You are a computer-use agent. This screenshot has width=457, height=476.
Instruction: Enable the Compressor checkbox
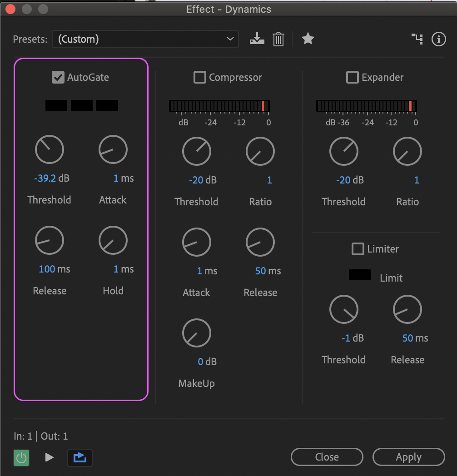[x=200, y=77]
